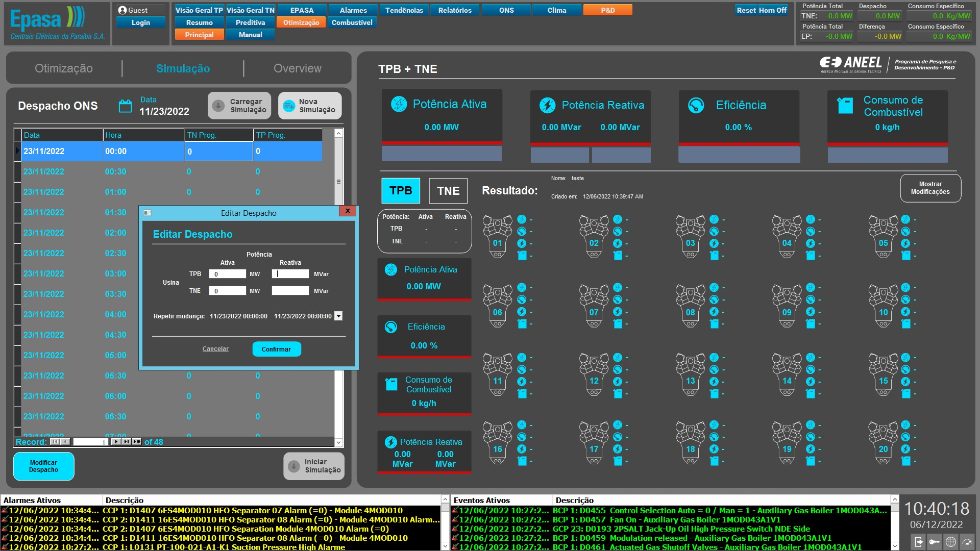This screenshot has width=980, height=551.
Task: Click TPB Reativa MVar input field
Action: (x=290, y=274)
